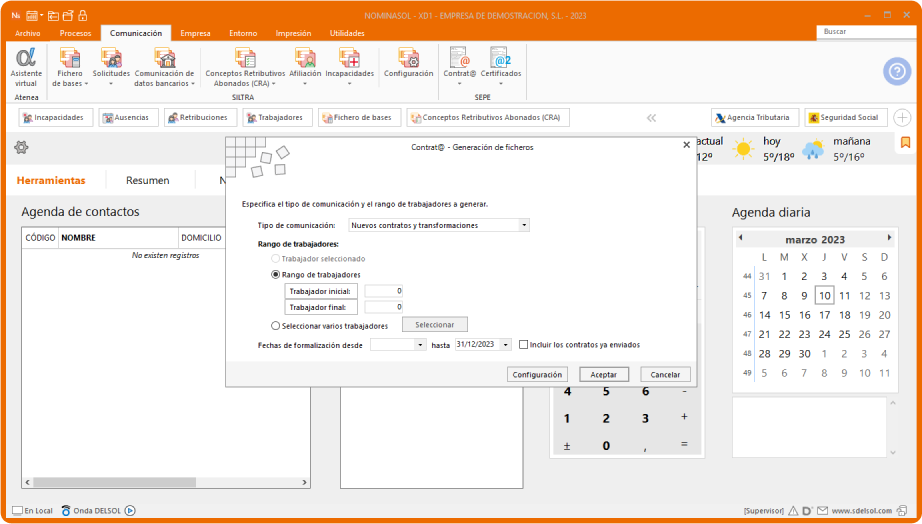The height and width of the screenshot is (524, 922).
Task: Collapse shortcuts with double chevron icon
Action: (x=652, y=118)
